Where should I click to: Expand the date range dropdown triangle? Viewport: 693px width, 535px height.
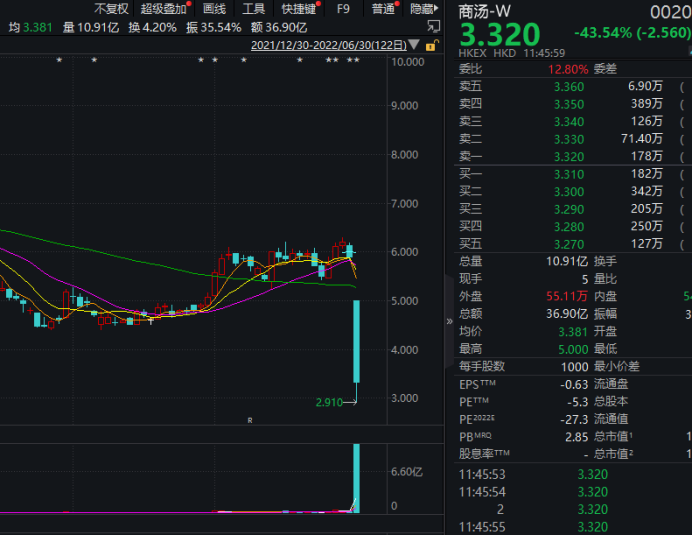(x=414, y=45)
